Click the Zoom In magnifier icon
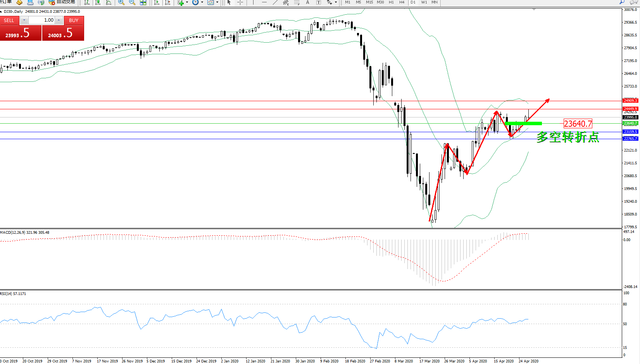Image resolution: width=640 pixels, height=364 pixels. (121, 2)
